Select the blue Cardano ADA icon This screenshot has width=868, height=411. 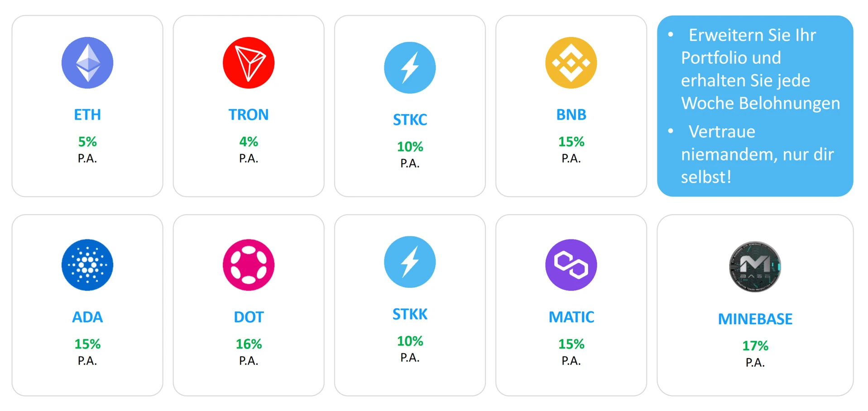tap(87, 265)
